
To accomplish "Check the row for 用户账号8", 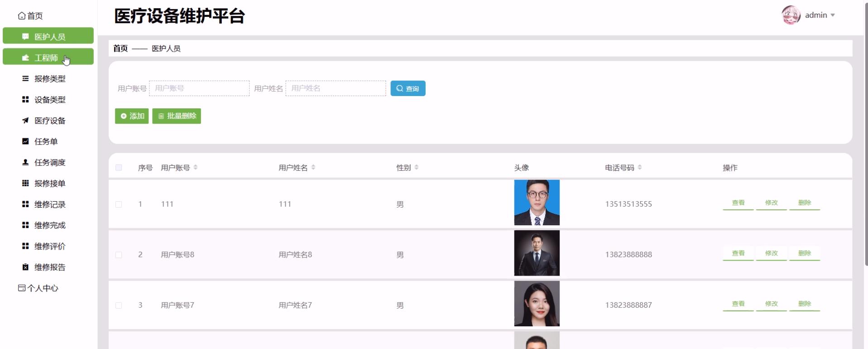I will (119, 255).
